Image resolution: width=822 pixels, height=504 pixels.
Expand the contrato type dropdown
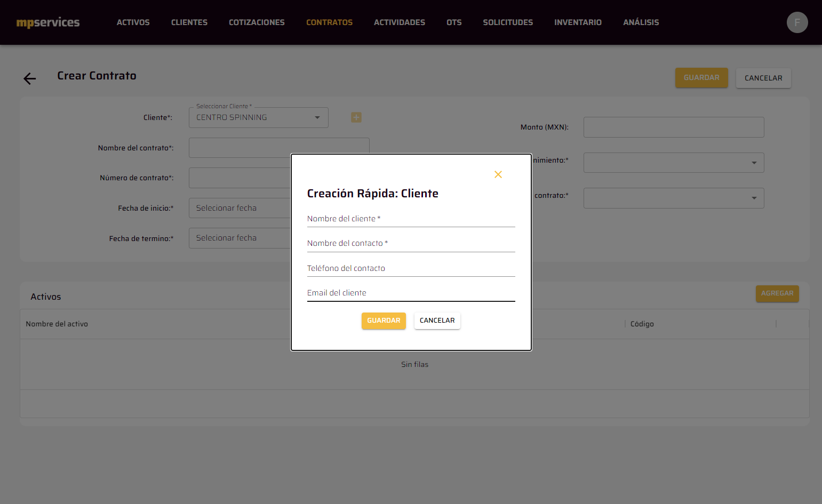674,198
